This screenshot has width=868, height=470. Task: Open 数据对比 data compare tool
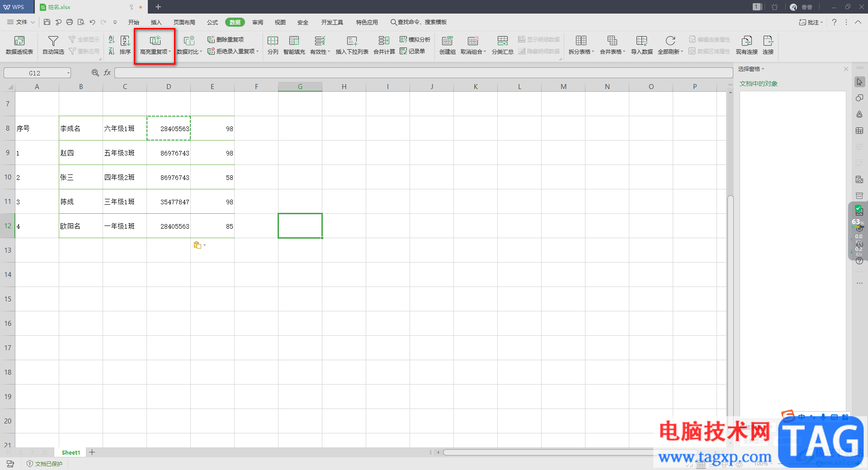[x=189, y=45]
